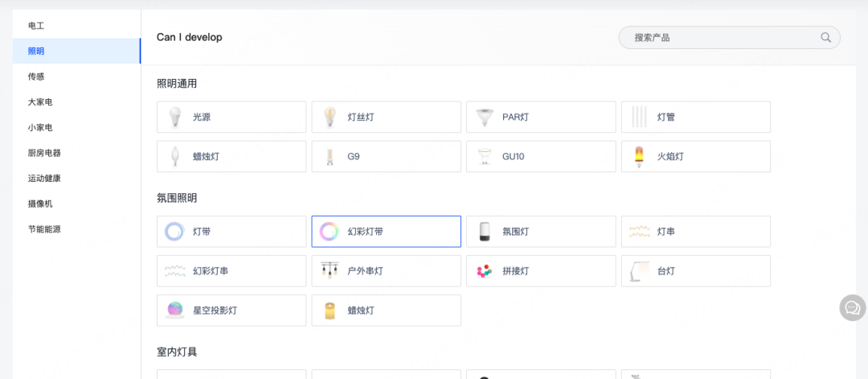Select the 灯带 product label

tap(202, 232)
